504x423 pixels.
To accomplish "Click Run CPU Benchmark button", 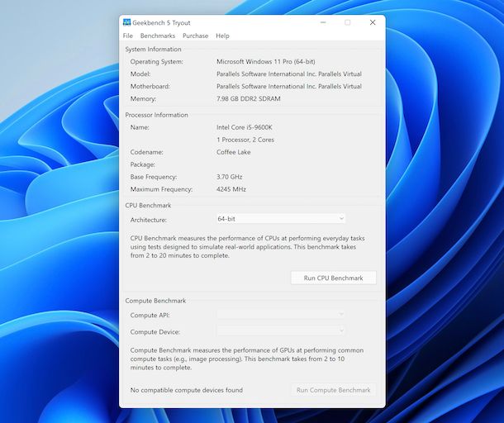I will click(333, 278).
